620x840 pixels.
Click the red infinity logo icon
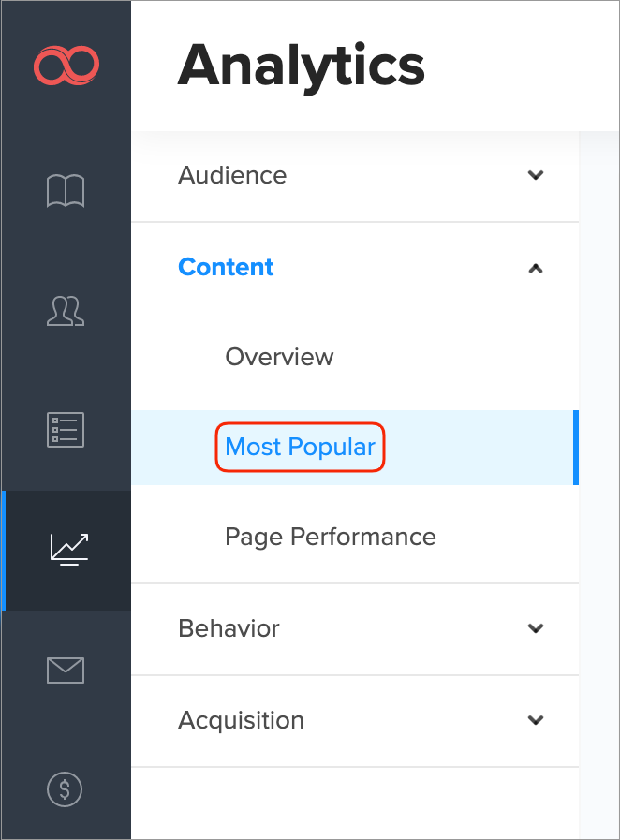(x=66, y=66)
